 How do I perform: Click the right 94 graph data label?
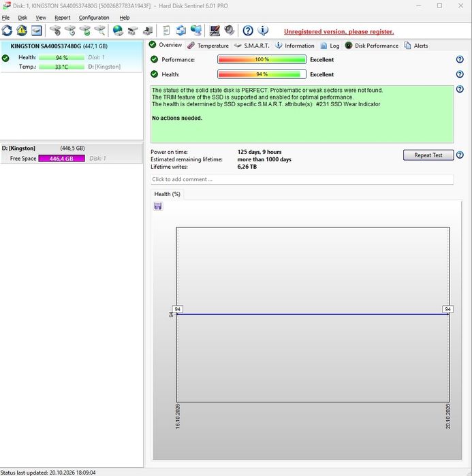[447, 309]
